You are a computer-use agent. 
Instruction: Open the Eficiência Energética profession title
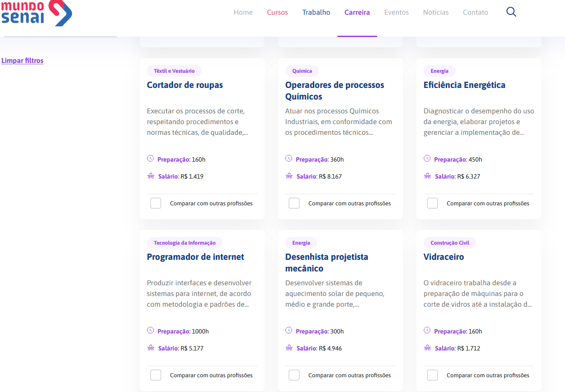coord(465,85)
